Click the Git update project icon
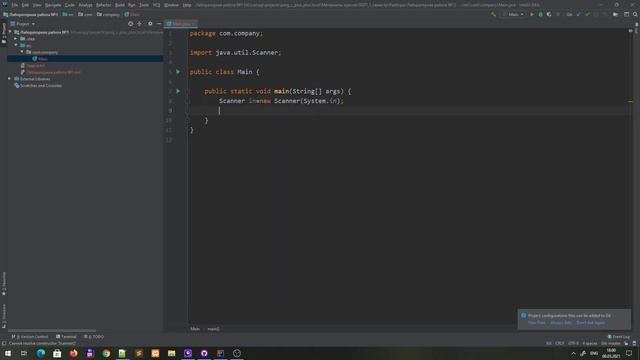This screenshot has height=360, width=640. point(578,14)
